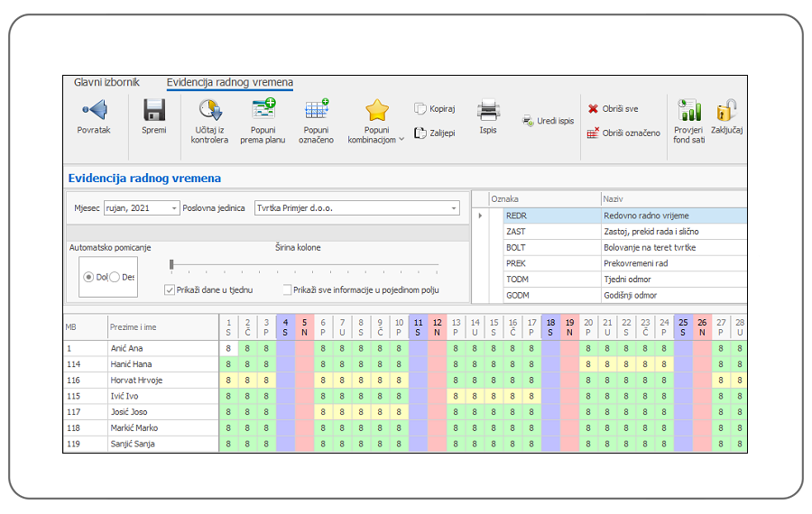This screenshot has height=514, width=812.
Task: Select the Des radio button
Action: click(x=115, y=277)
